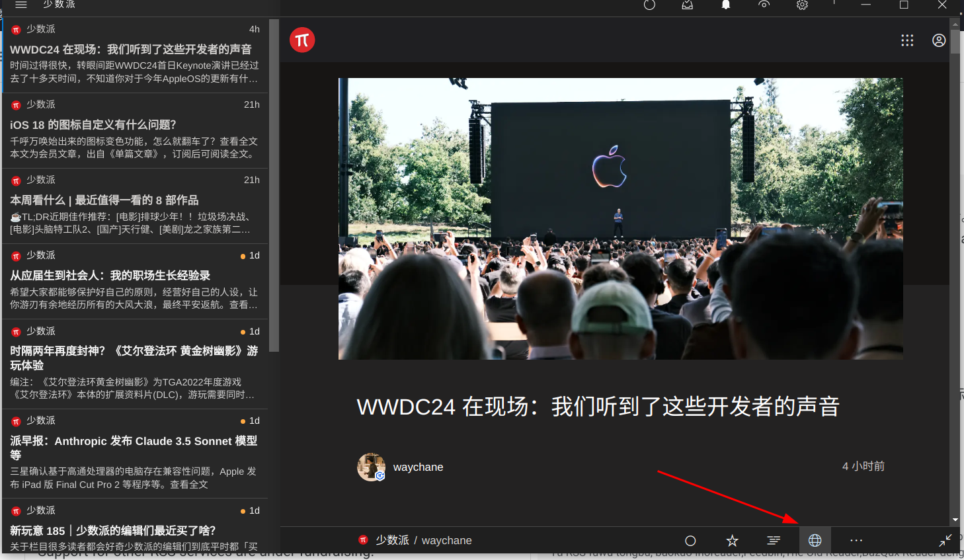The width and height of the screenshot is (964, 560).
Task: Click the article pane scrollbar thumb at the top right
Action: 955,41
